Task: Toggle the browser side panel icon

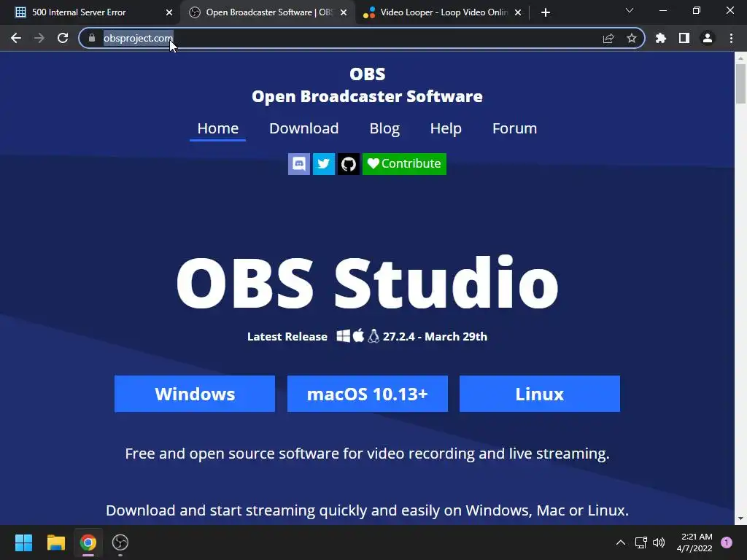Action: 684,38
